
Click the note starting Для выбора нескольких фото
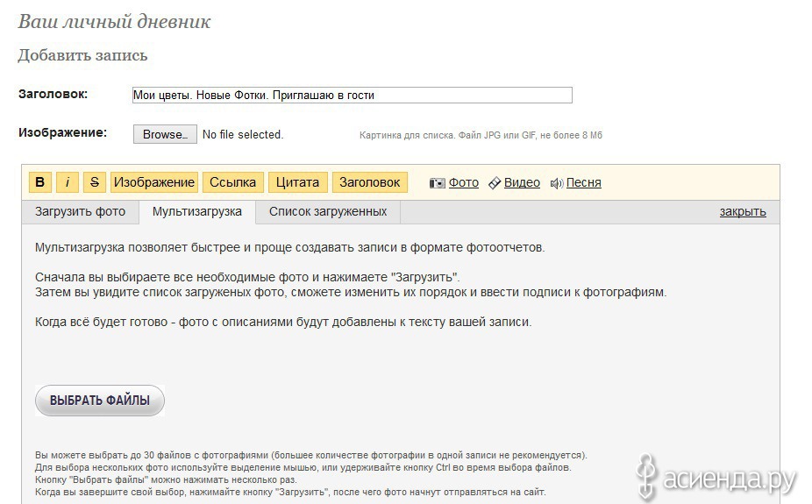pyautogui.click(x=303, y=468)
